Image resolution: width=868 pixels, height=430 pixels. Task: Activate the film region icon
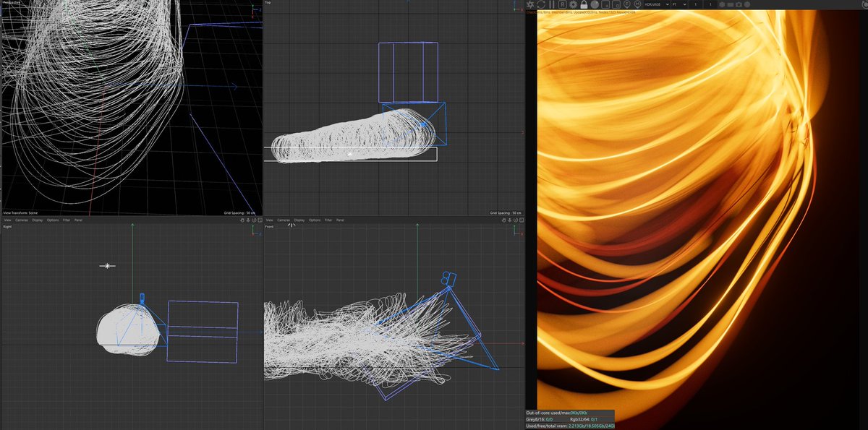pyautogui.click(x=616, y=4)
